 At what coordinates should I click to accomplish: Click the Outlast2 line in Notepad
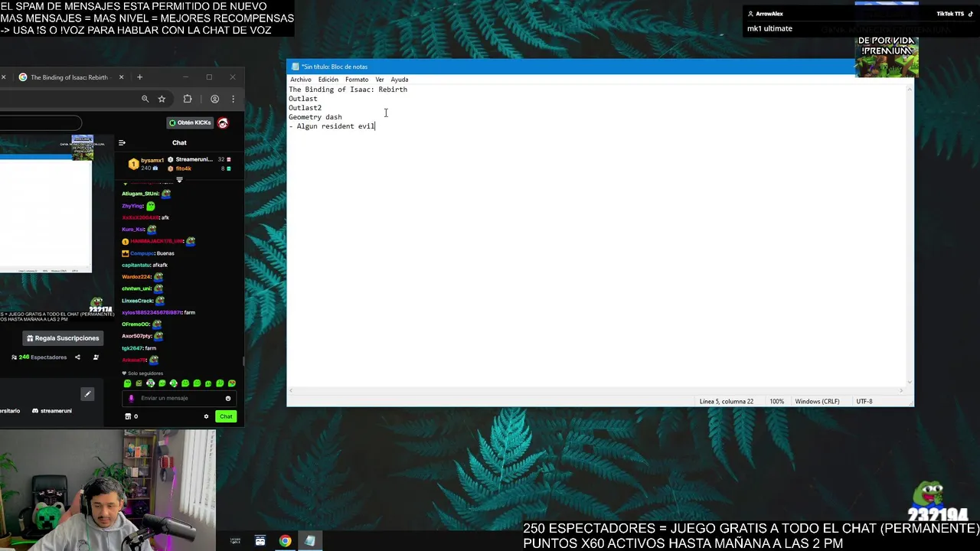pyautogui.click(x=305, y=108)
